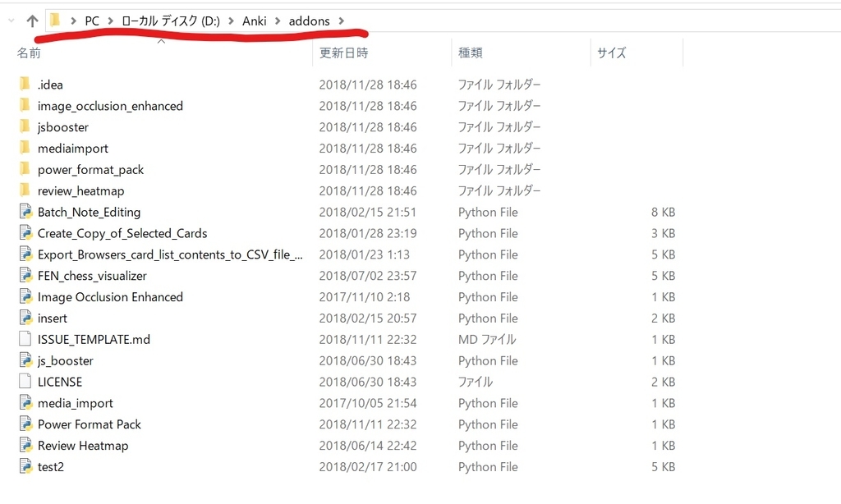Click 3 KB size of Create_Copy_of_Selected_Cards
The height and width of the screenshot is (504, 841).
pos(663,233)
